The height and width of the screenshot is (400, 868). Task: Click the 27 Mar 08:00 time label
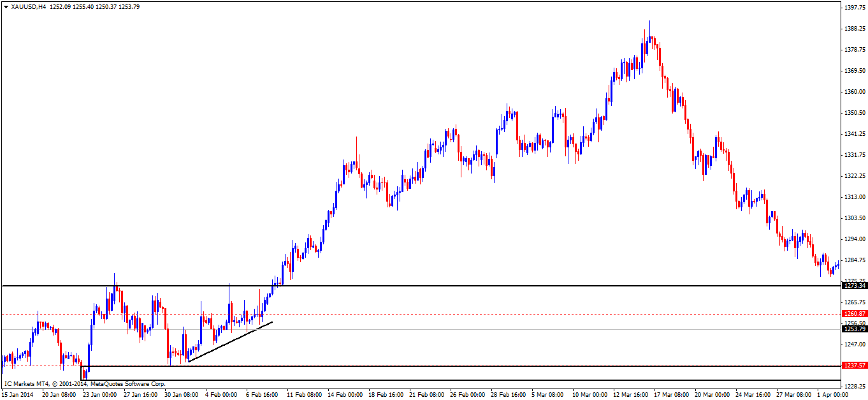[x=793, y=395]
